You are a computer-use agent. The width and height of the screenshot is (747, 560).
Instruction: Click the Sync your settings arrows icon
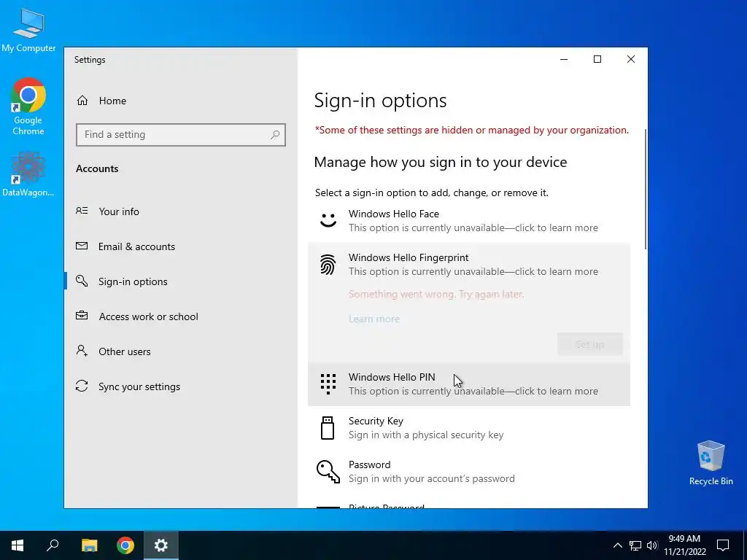pyautogui.click(x=82, y=386)
